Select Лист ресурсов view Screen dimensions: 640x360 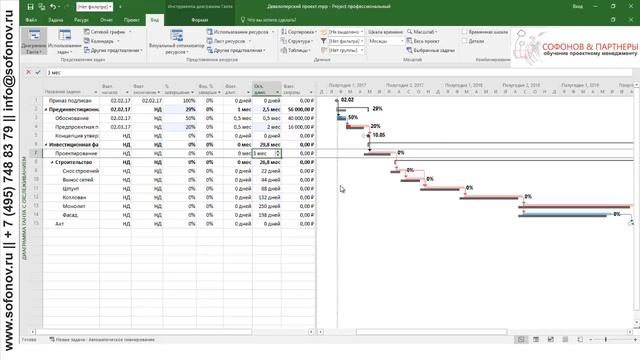click(x=229, y=41)
